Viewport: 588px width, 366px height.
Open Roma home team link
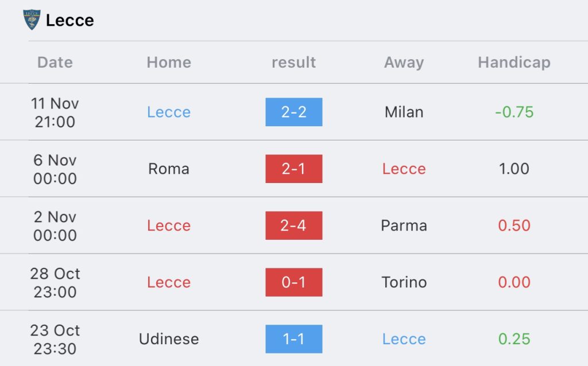(169, 169)
